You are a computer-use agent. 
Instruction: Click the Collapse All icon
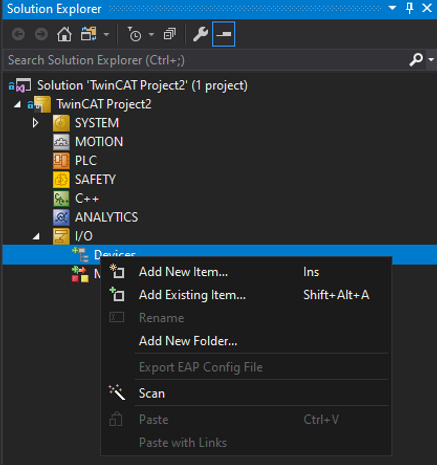[x=170, y=34]
